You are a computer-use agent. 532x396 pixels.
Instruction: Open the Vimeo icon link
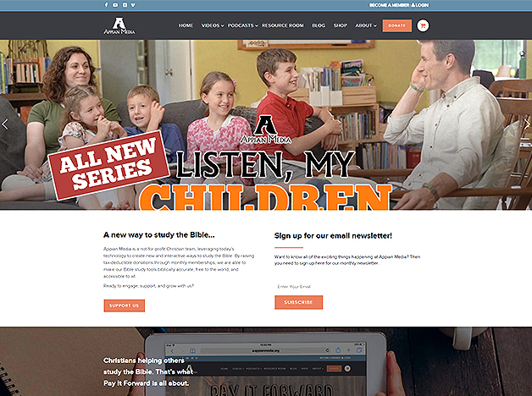(x=133, y=5)
